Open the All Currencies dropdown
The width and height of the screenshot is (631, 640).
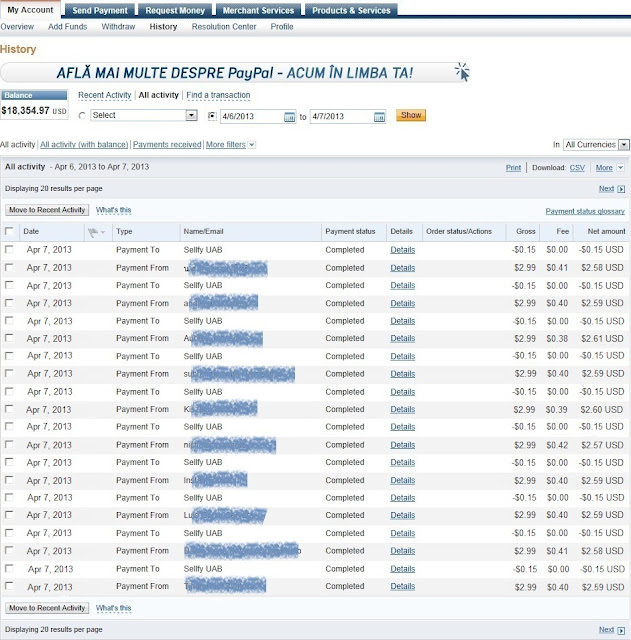click(x=596, y=144)
